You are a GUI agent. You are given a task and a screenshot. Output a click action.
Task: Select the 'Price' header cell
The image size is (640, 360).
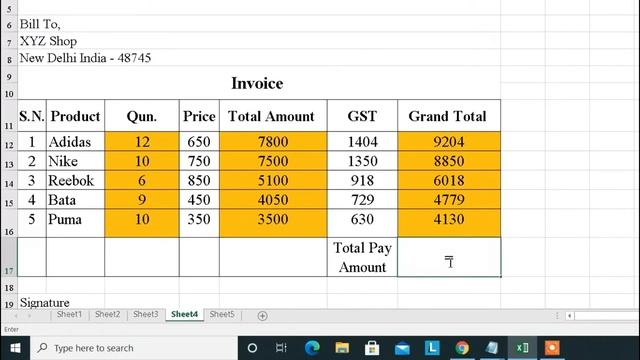[x=199, y=116]
